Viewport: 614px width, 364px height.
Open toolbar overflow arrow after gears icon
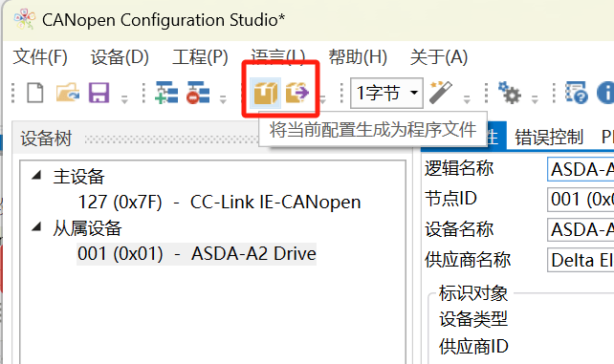535,99
